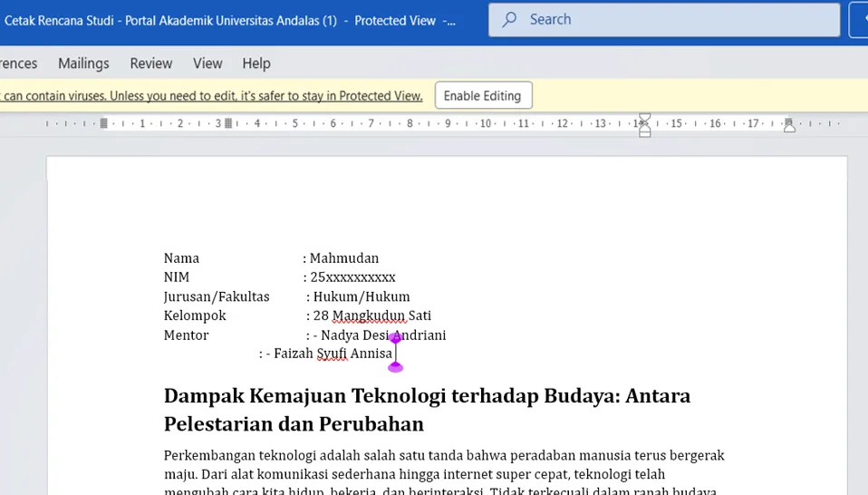Open the Help tab
The height and width of the screenshot is (495, 868).
pyautogui.click(x=256, y=63)
